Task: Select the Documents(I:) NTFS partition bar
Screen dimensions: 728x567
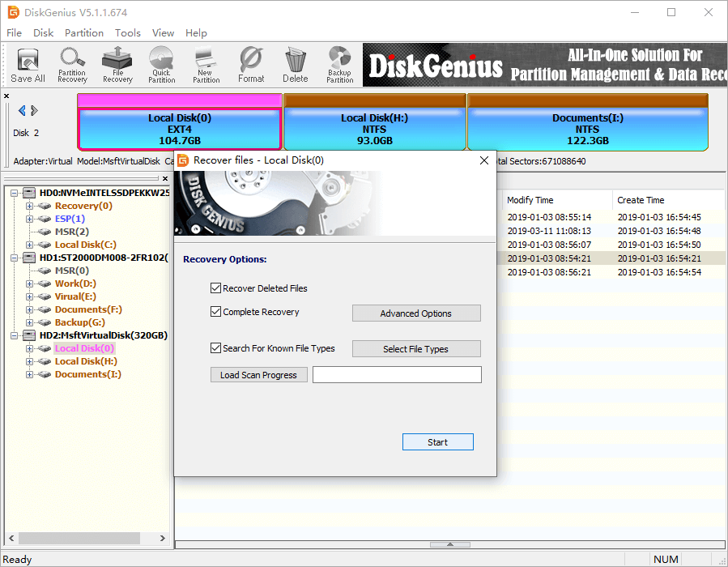Action: [587, 130]
